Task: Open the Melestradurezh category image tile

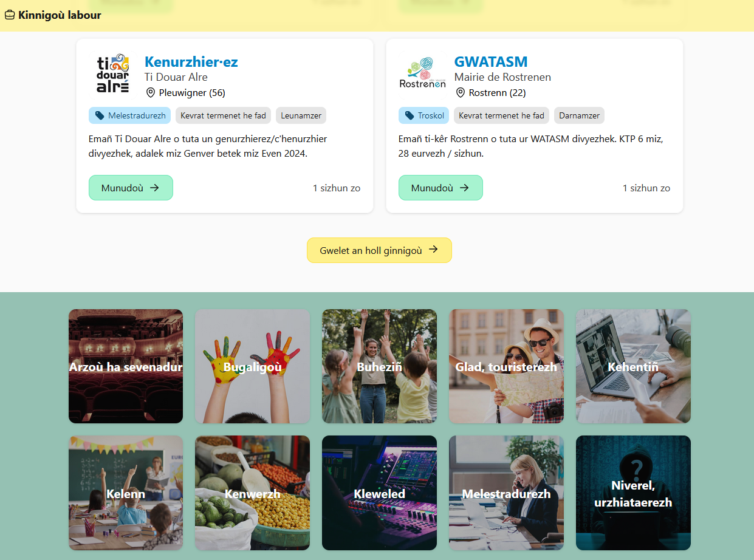Action: (506, 493)
